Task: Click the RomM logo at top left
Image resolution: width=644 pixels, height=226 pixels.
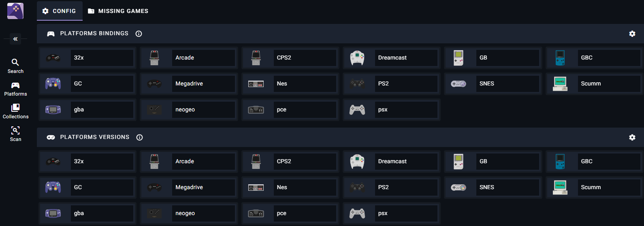Action: [x=15, y=11]
